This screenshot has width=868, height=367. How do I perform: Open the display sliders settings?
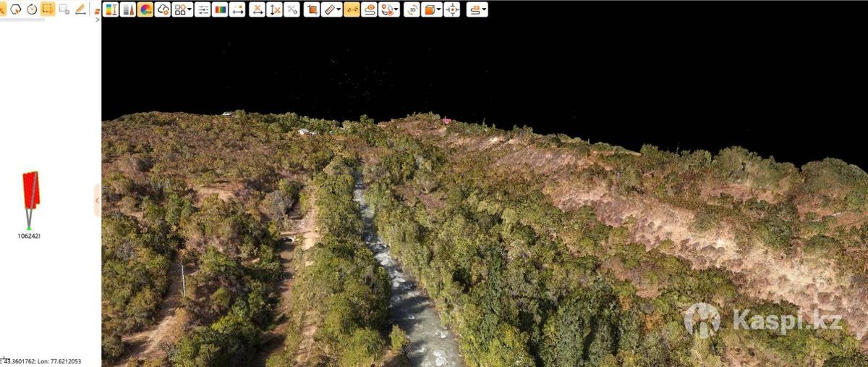point(203,9)
